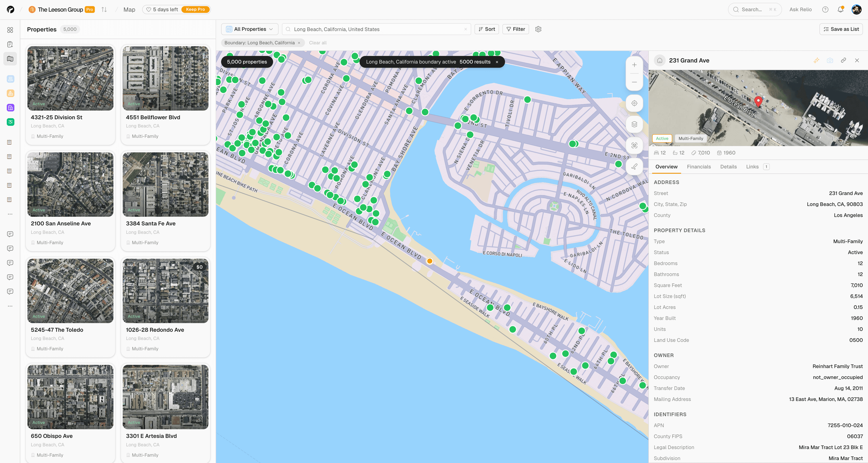Open the 3D view icon on the map
This screenshot has width=868, height=463.
pyautogui.click(x=634, y=145)
